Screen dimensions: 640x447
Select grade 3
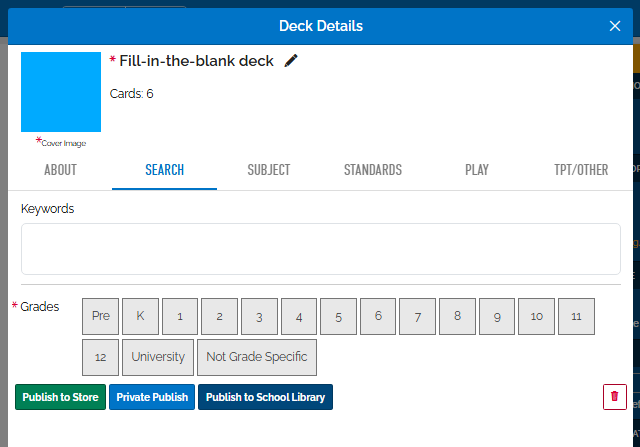259,316
